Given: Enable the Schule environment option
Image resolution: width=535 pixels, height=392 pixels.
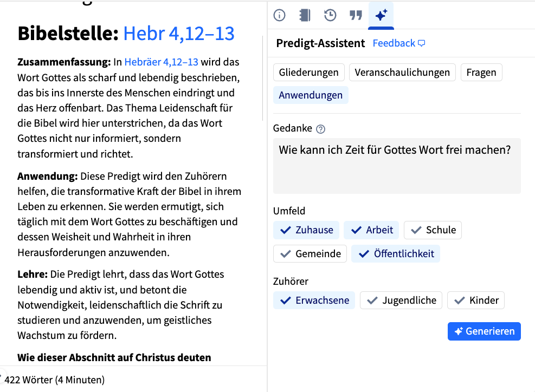Looking at the screenshot, I should (x=433, y=230).
